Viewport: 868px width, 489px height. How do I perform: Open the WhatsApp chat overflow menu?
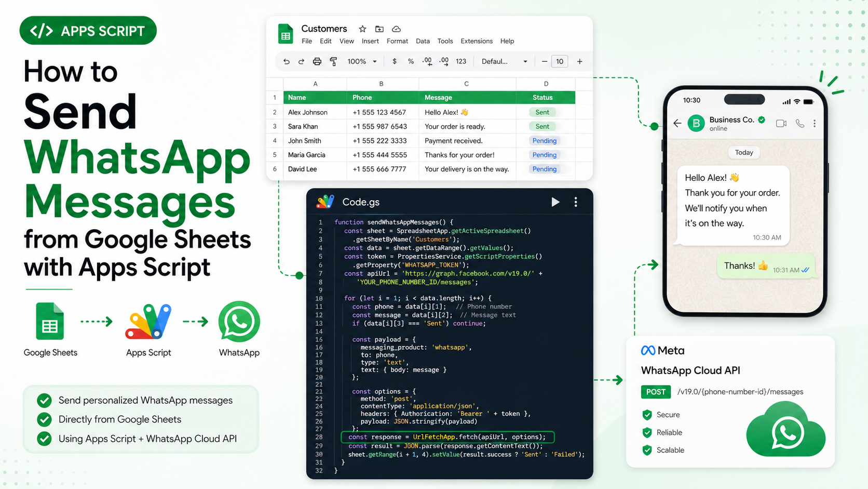click(815, 123)
